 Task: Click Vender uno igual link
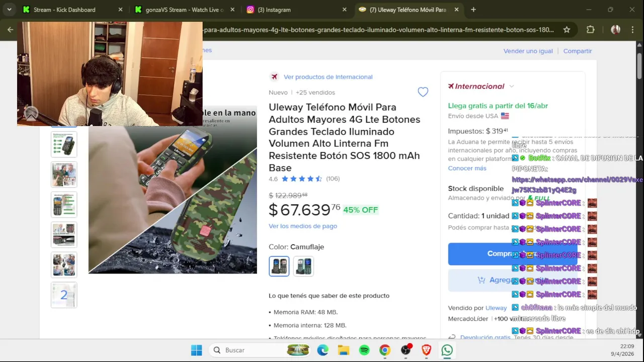(x=528, y=51)
